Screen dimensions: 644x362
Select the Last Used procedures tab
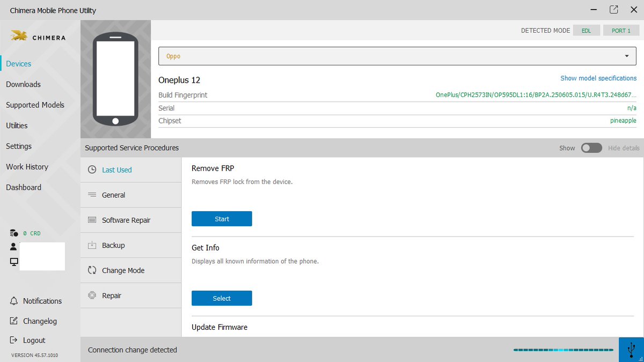[131, 169]
